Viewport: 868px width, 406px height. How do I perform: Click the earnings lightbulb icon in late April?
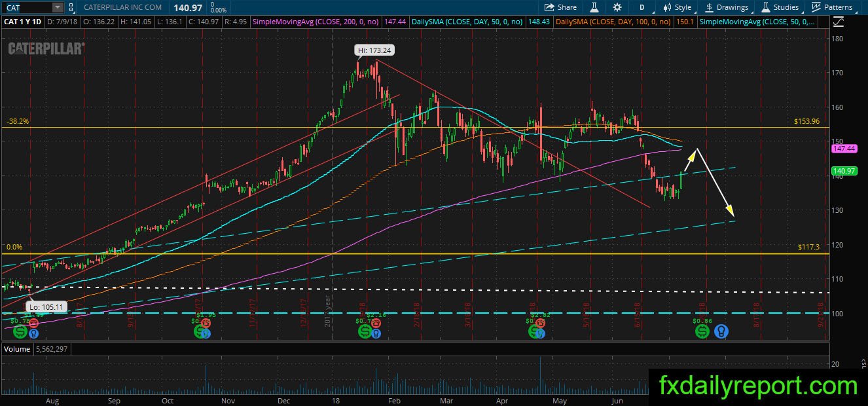point(541,333)
